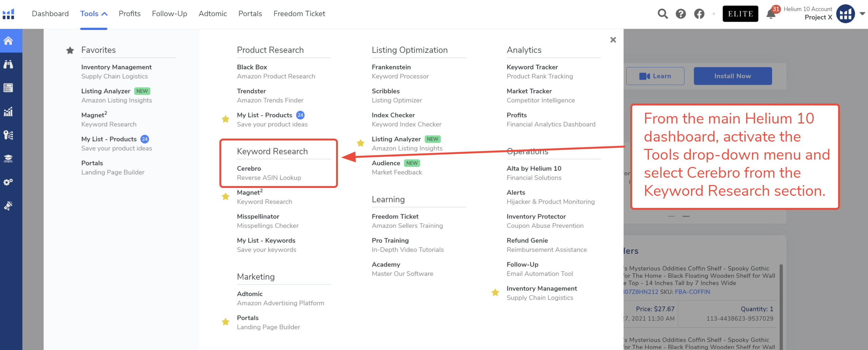Open the notifications bell with 31 badge
Image resolution: width=868 pixels, height=350 pixels.
coord(771,14)
